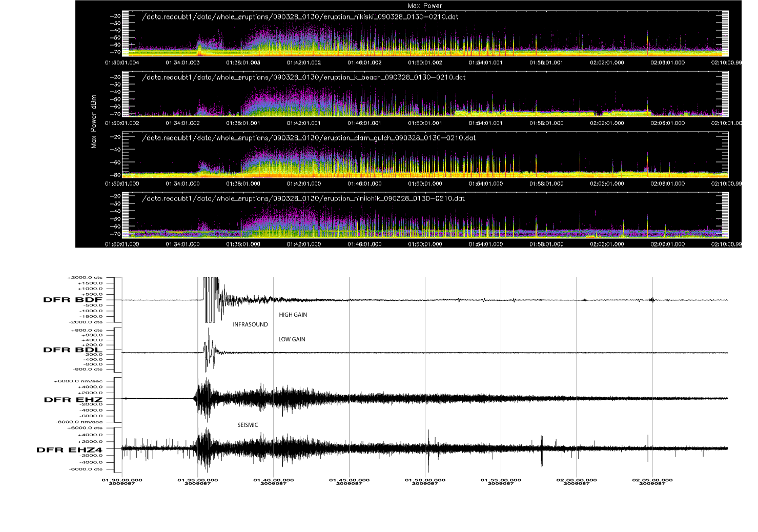The width and height of the screenshot is (758, 532).
Task: Click the 'DFR EHZ4' channel label
Action: coord(69,450)
